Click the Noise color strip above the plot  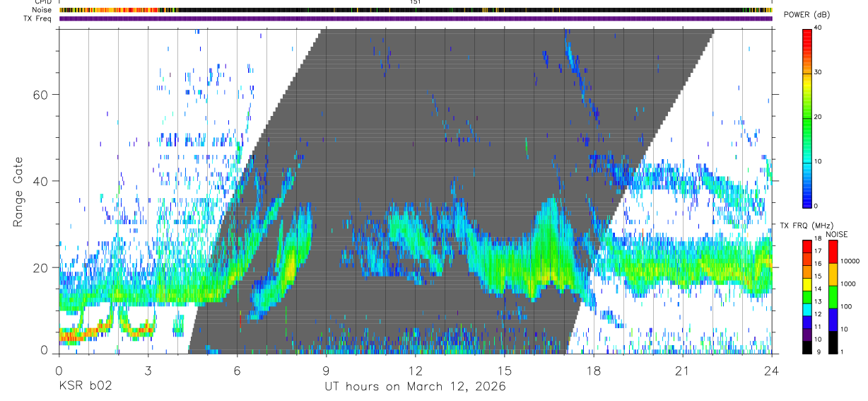coord(416,10)
